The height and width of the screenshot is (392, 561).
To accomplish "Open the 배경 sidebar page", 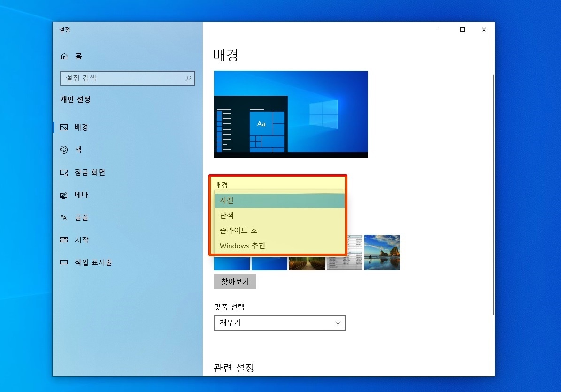I will pos(127,127).
